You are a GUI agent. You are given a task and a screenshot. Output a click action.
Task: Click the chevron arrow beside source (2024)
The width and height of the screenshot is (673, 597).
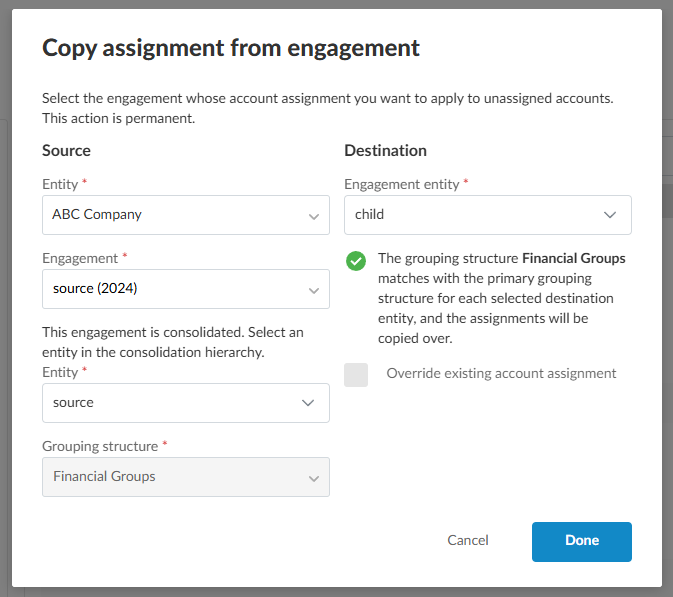313,290
